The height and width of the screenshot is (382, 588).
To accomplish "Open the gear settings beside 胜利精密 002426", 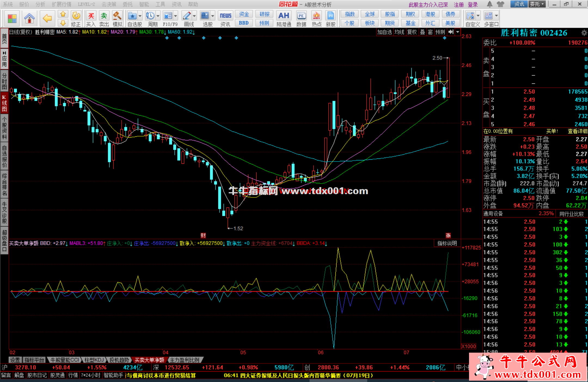I will [584, 33].
